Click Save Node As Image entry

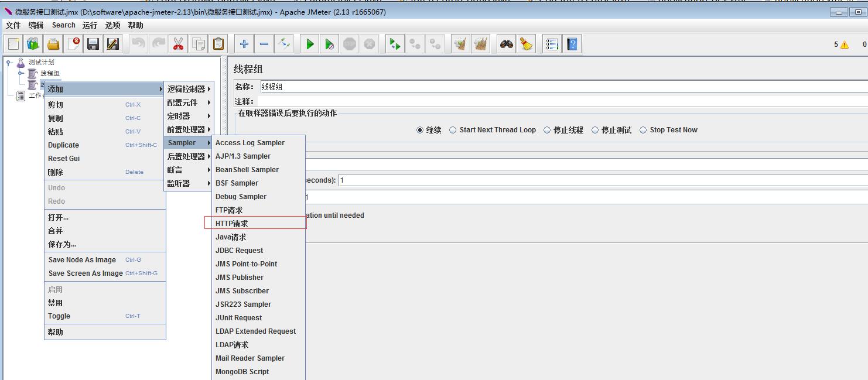tap(105, 260)
